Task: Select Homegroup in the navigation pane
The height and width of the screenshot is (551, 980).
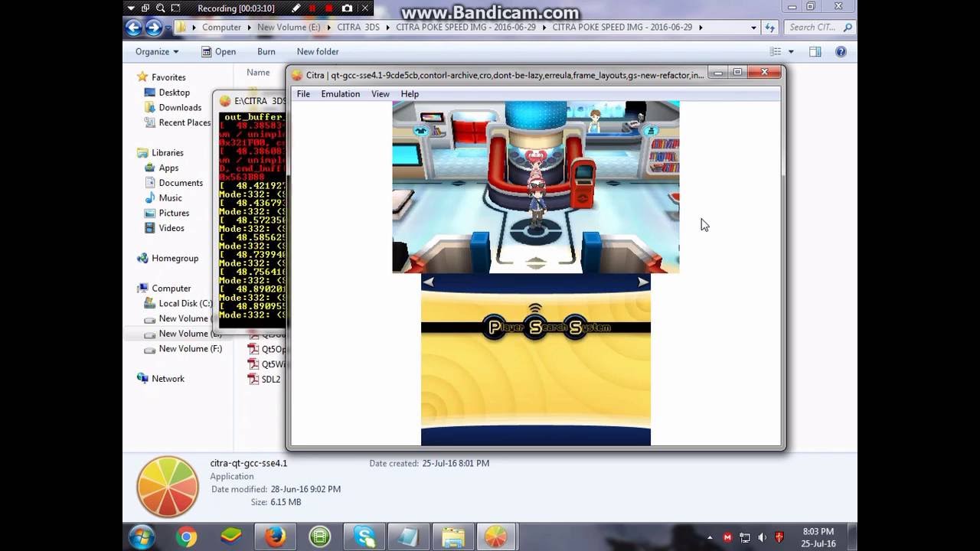Action: coord(175,259)
